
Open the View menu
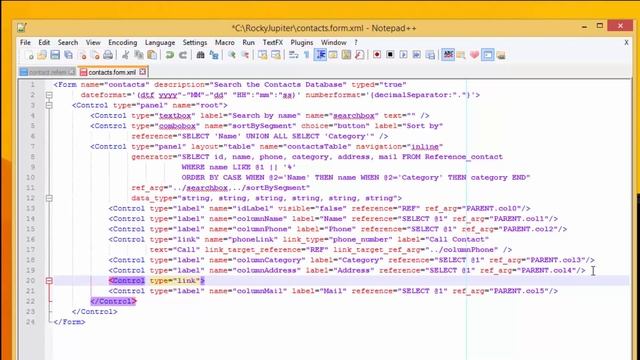click(x=93, y=42)
